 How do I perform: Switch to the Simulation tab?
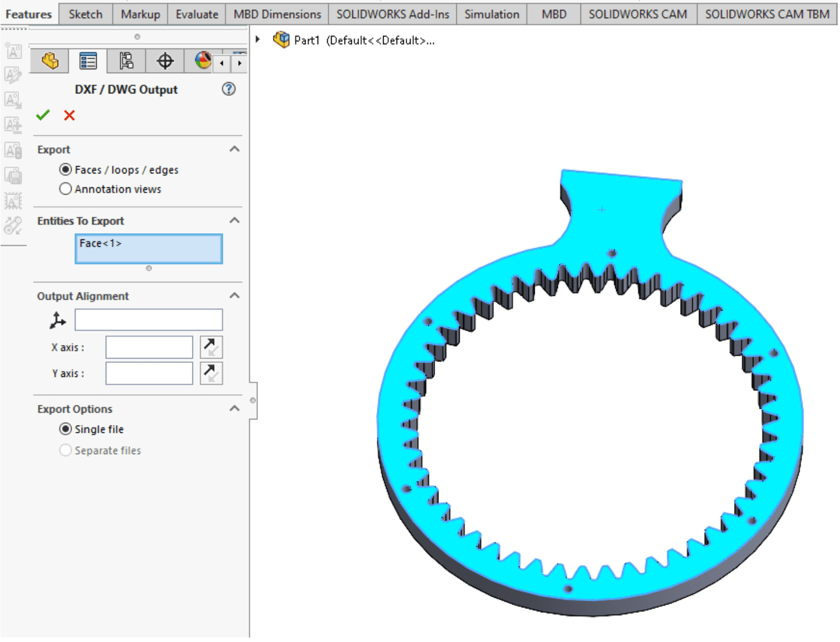click(492, 14)
